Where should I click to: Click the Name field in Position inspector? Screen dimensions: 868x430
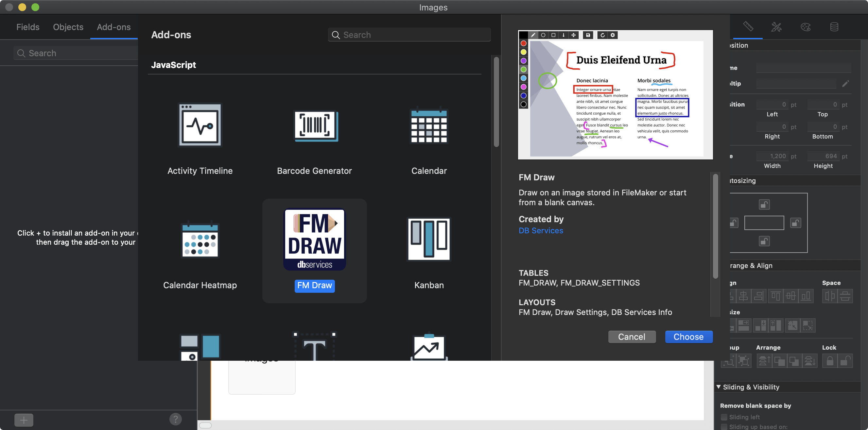(x=803, y=68)
